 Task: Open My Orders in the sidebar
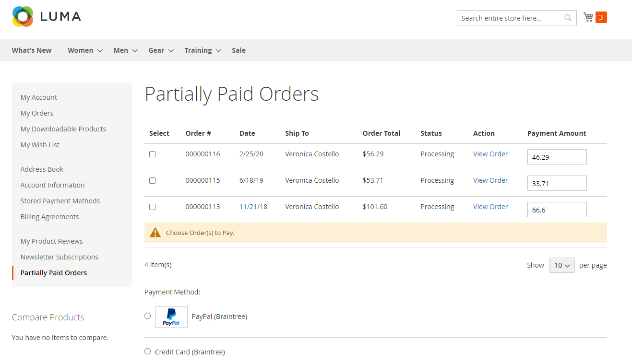[37, 113]
